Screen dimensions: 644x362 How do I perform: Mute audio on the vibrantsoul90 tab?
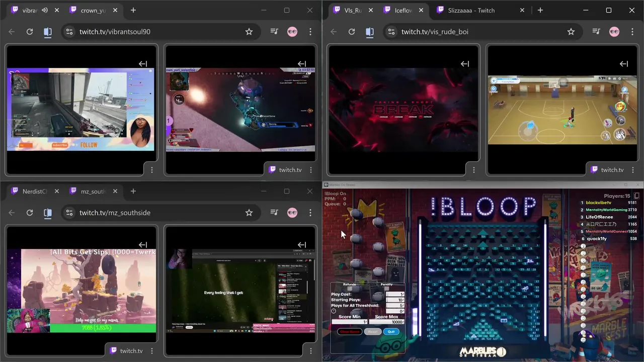45,10
